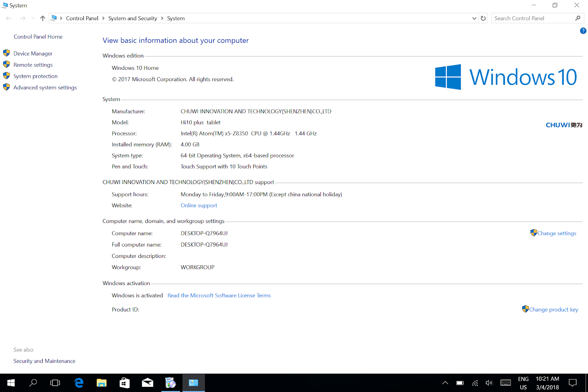This screenshot has width=588, height=392.
Task: Click the Intel Atom x5-Z8350 processor text
Action: click(248, 134)
